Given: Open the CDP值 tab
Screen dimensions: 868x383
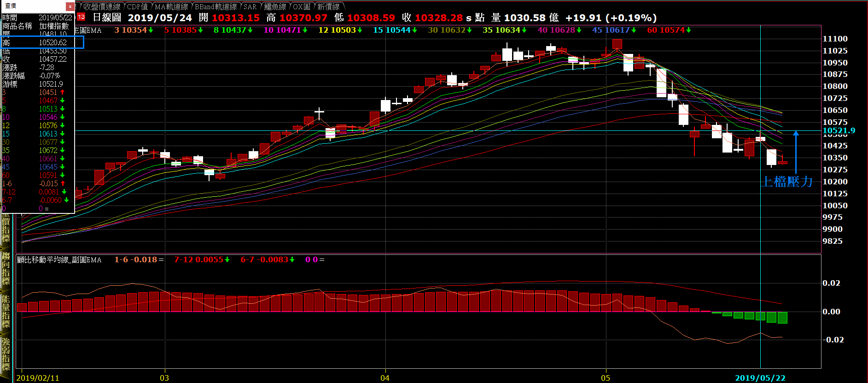Looking at the screenshot, I should pyautogui.click(x=137, y=6).
